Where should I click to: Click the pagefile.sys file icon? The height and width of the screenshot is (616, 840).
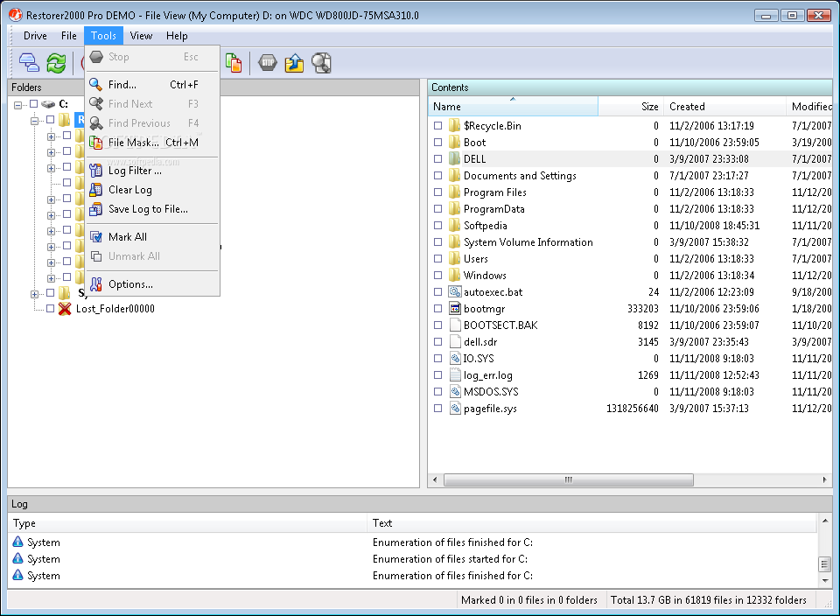[x=455, y=408]
